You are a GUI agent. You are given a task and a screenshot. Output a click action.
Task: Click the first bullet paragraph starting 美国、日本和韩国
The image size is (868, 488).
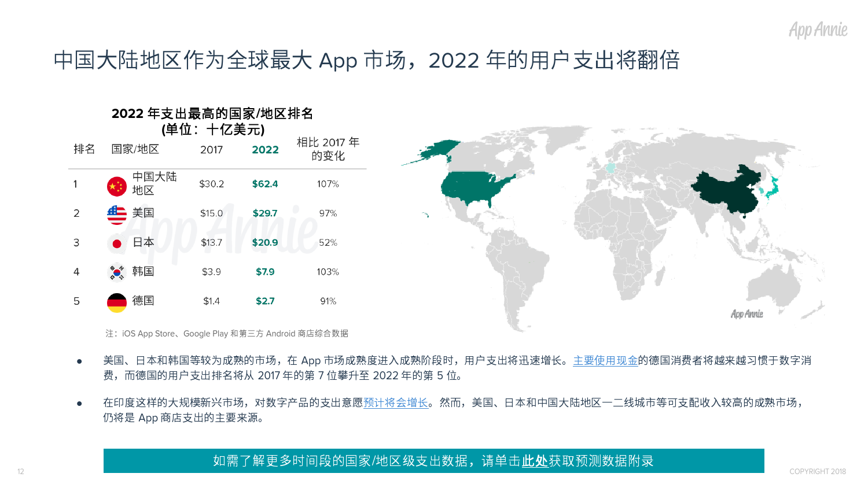(457, 368)
